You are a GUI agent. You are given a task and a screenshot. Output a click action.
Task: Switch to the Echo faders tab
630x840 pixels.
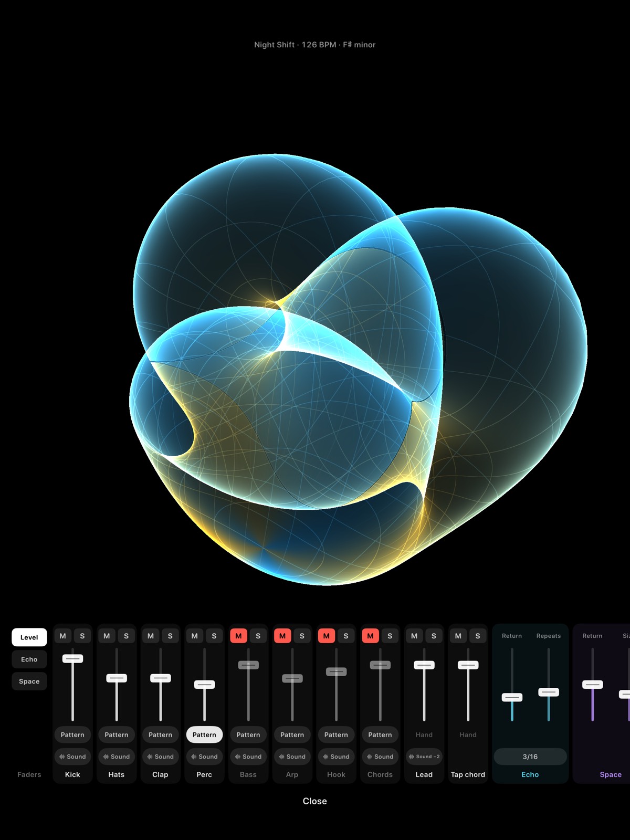(x=29, y=659)
